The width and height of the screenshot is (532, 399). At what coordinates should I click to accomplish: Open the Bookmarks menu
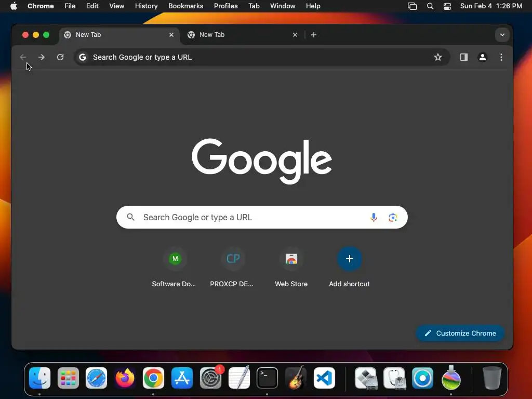tap(185, 6)
